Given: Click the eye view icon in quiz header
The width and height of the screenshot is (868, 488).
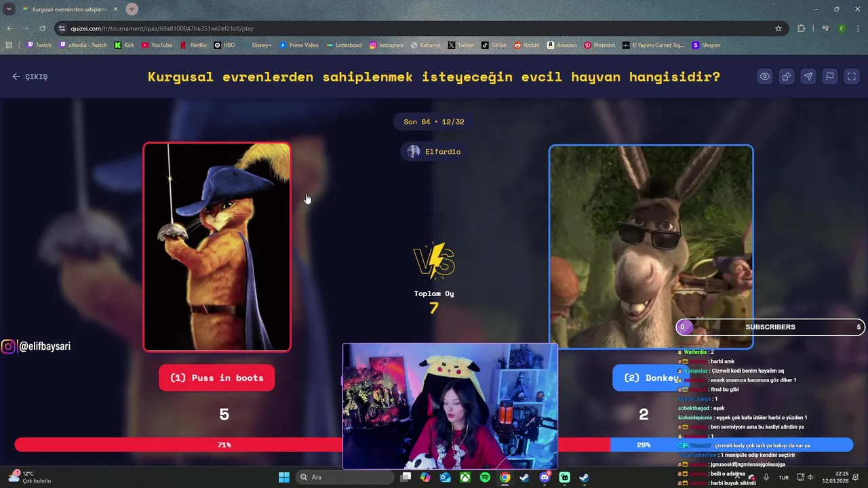Looking at the screenshot, I should click(x=765, y=77).
